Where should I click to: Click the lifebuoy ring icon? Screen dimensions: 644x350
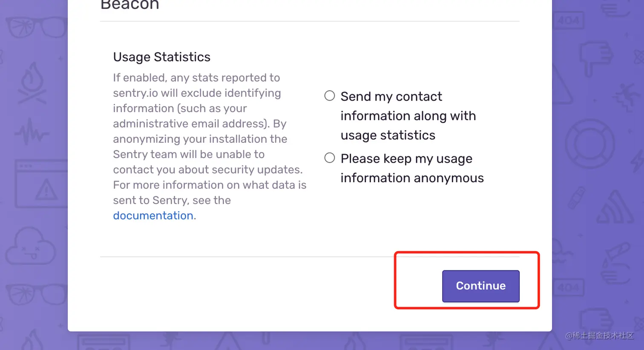click(x=589, y=144)
